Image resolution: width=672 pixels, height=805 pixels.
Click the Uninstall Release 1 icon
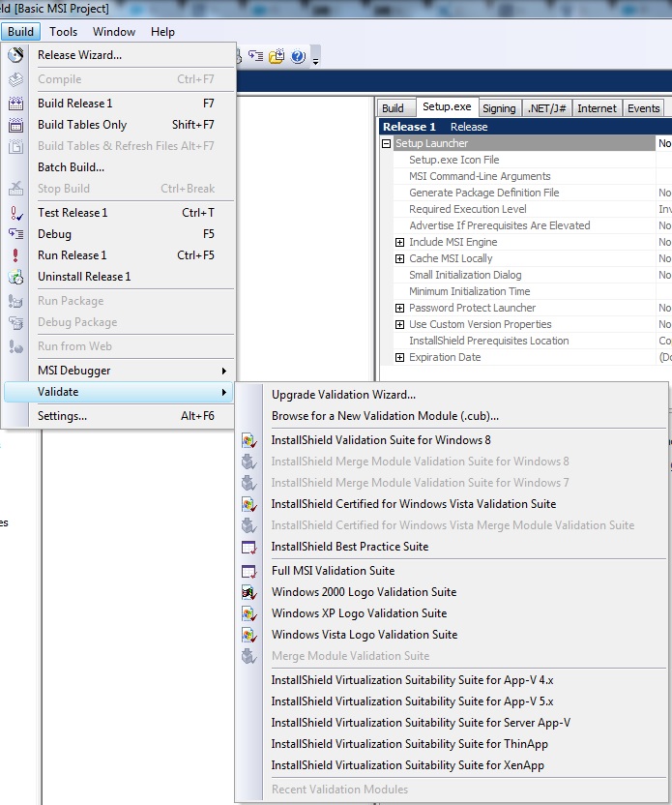coord(15,277)
